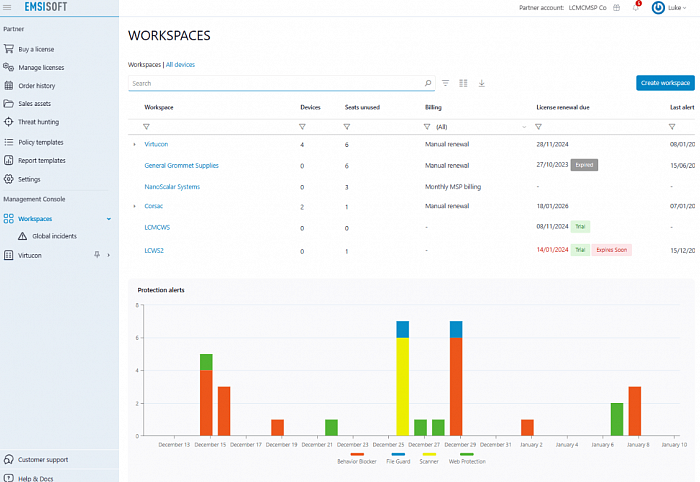Click the magnifier icon in the search box
Screen dimensions: 700x482
(x=427, y=83)
